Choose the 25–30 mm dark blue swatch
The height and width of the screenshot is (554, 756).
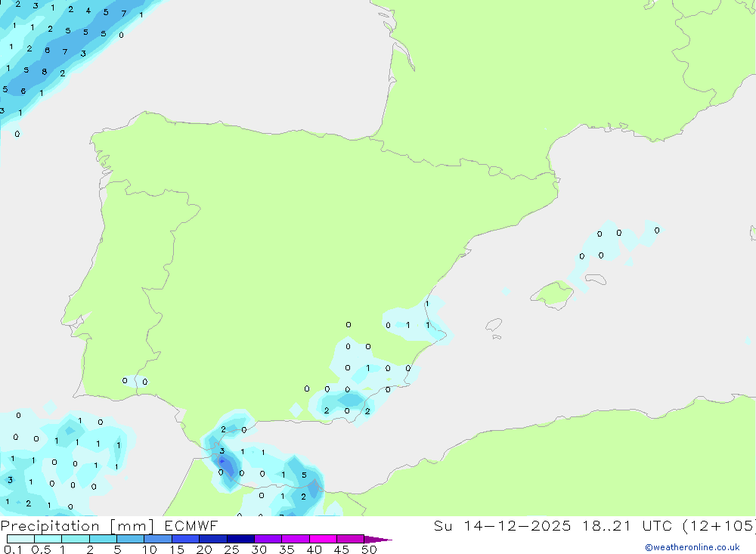point(240,539)
